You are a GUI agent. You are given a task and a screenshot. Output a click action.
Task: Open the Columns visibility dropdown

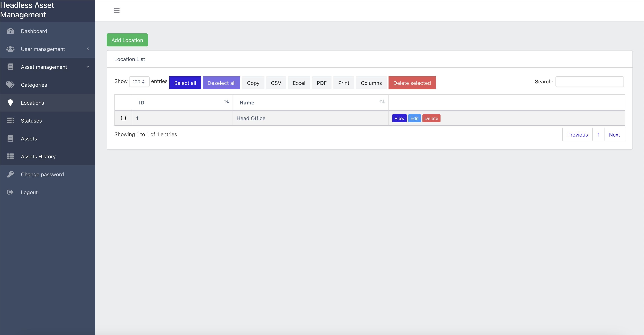(x=371, y=83)
